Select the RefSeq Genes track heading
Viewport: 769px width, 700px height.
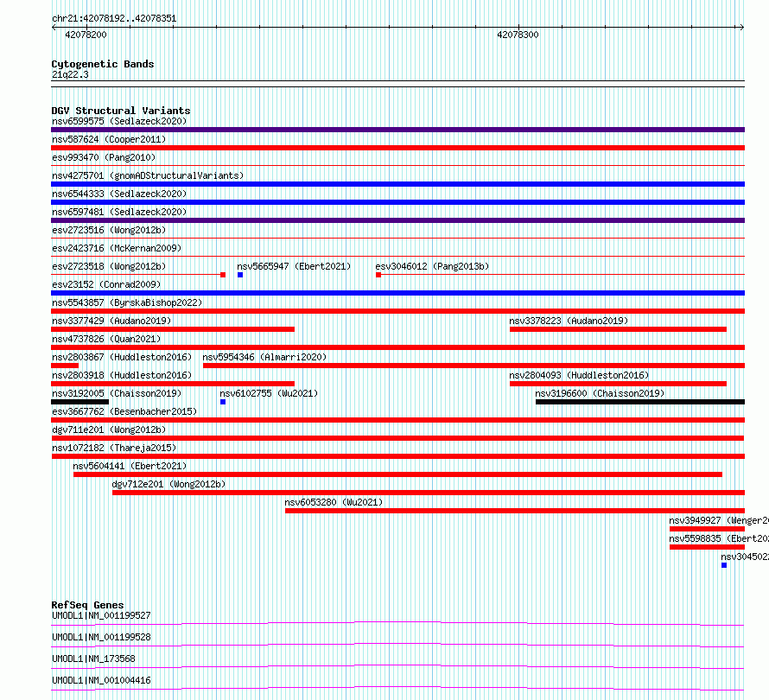pos(88,605)
